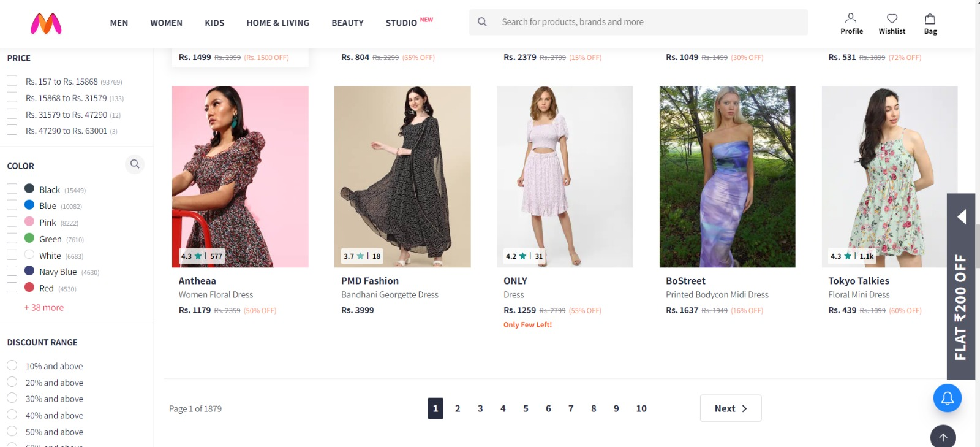
Task: Open the BoStreet bodycon dress image
Action: (x=727, y=177)
